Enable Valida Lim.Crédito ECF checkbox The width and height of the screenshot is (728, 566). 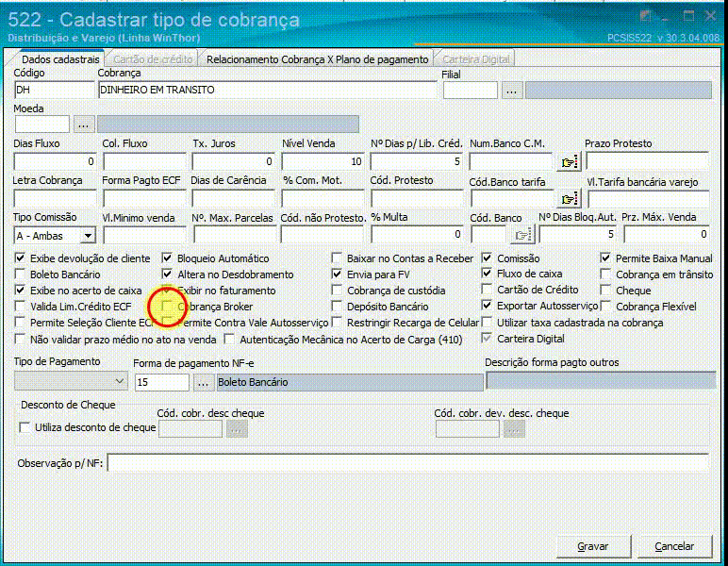pyautogui.click(x=20, y=306)
